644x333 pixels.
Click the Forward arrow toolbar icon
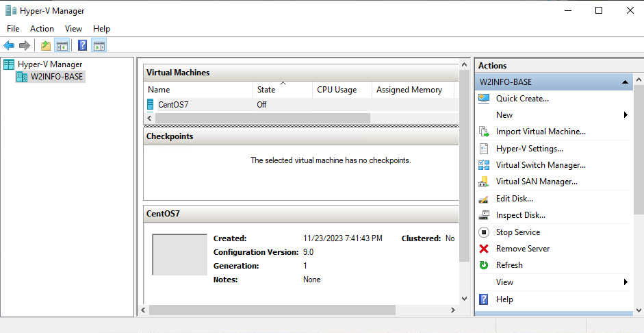coord(25,46)
